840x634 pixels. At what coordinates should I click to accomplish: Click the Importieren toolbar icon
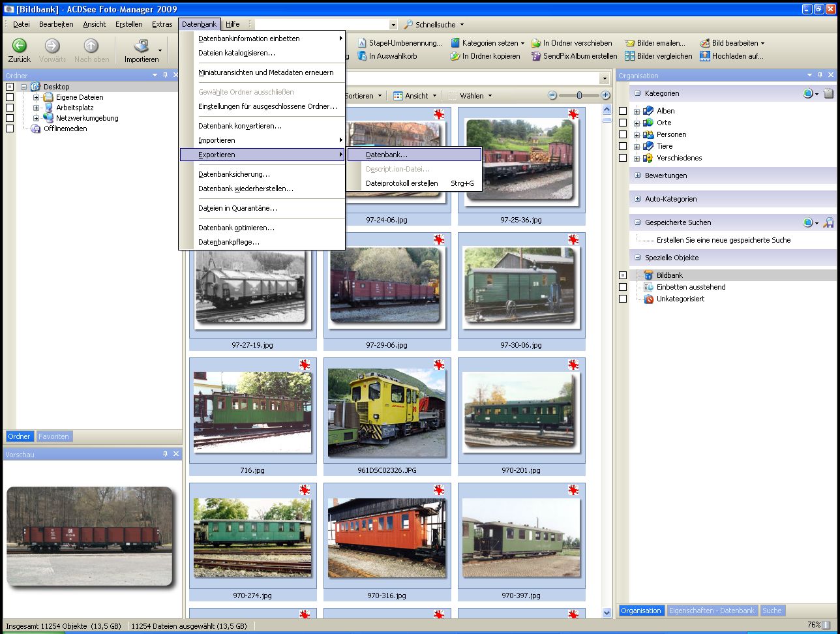tap(142, 46)
